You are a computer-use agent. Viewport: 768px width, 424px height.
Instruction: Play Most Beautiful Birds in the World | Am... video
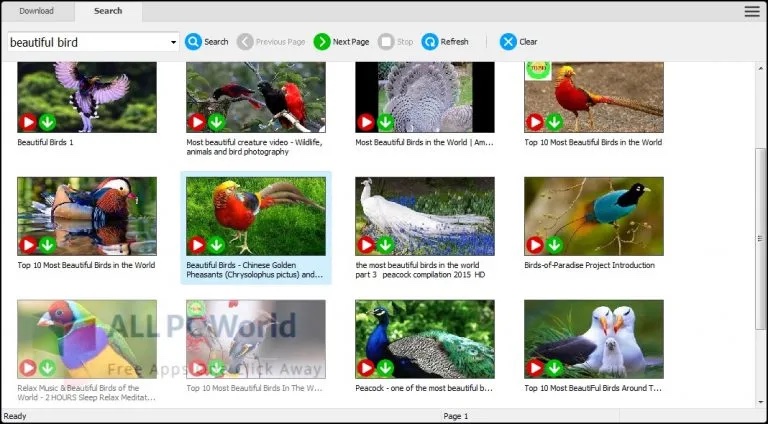[x=365, y=122]
